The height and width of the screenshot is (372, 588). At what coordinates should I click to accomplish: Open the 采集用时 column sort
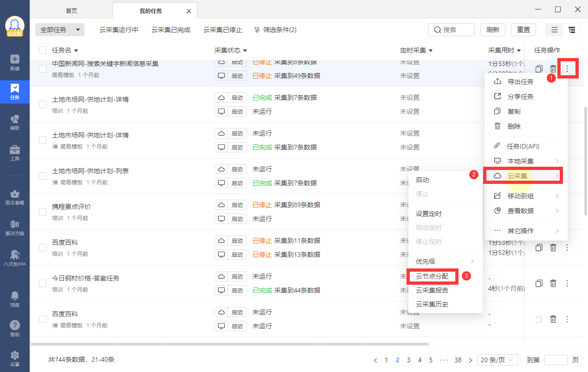tap(519, 50)
